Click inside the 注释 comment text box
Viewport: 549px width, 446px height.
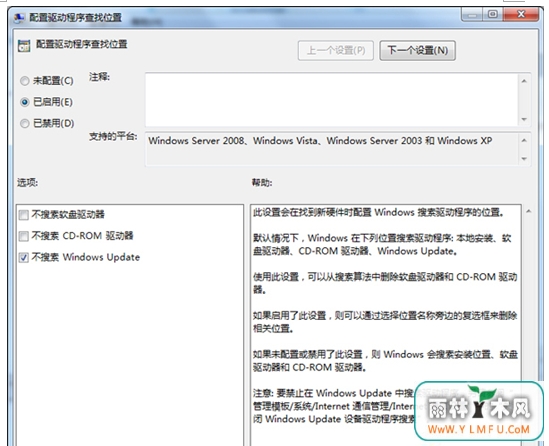pyautogui.click(x=332, y=99)
